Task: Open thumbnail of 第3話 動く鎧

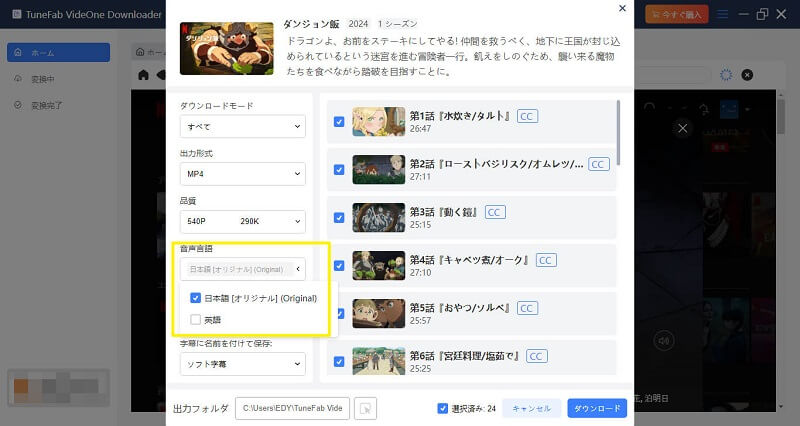Action: [x=379, y=218]
